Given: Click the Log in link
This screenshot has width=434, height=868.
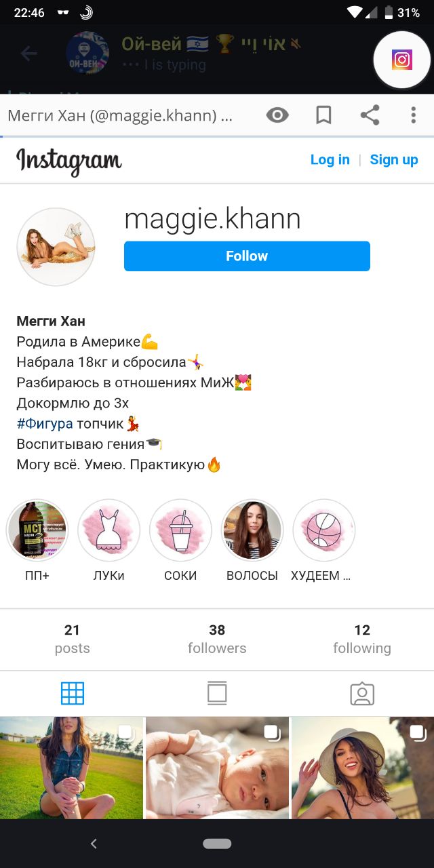Looking at the screenshot, I should [330, 160].
